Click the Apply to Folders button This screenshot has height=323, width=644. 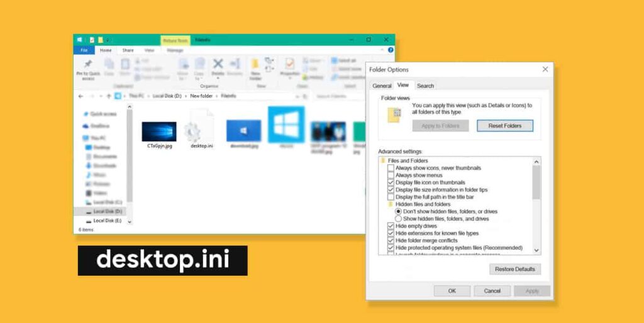(440, 126)
